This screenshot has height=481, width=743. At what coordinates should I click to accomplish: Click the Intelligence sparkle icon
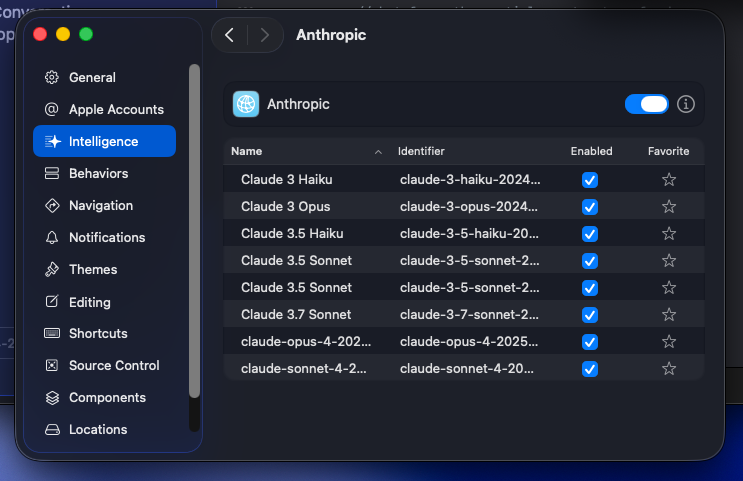click(53, 141)
